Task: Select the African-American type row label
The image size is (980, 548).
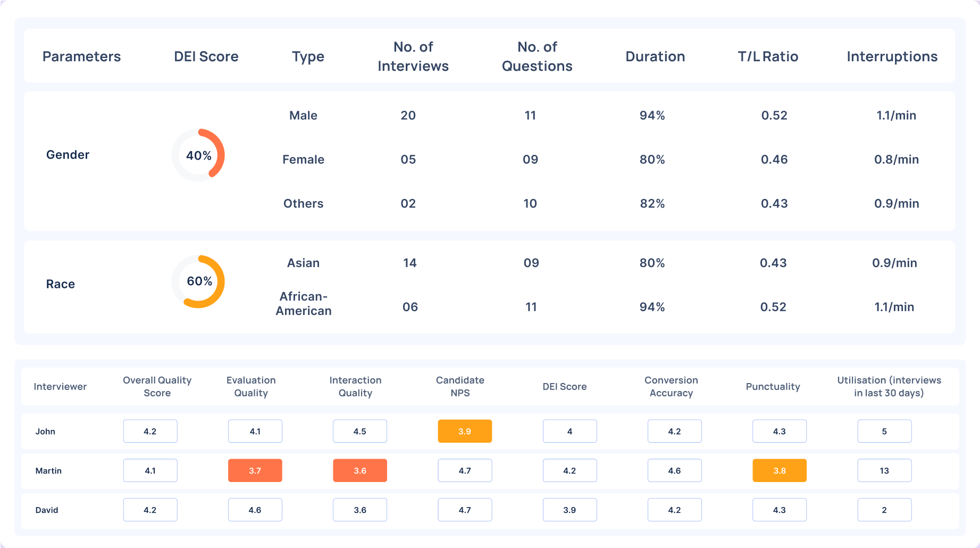Action: (x=303, y=304)
